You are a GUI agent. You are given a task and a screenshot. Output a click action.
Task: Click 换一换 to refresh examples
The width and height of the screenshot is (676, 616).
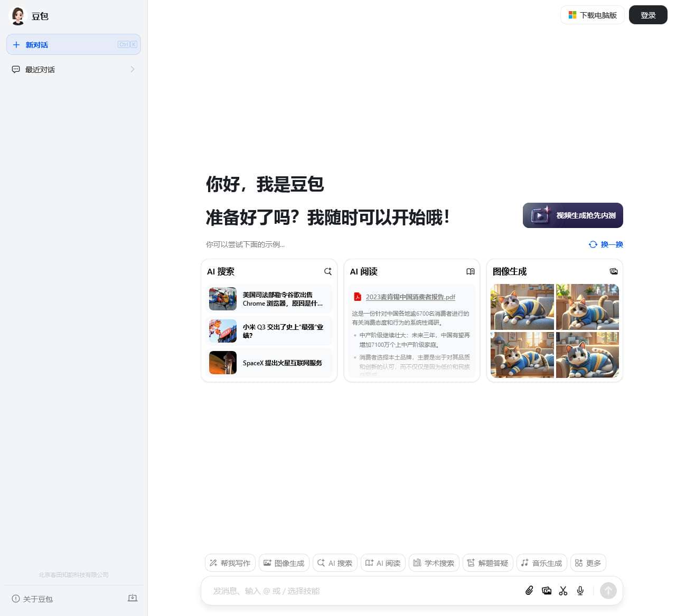coord(606,244)
